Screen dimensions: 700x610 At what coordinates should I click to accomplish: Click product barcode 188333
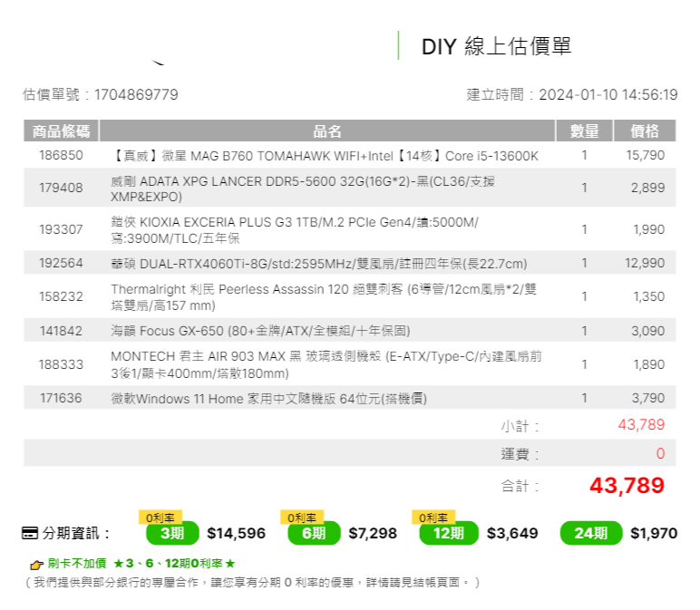(61, 364)
